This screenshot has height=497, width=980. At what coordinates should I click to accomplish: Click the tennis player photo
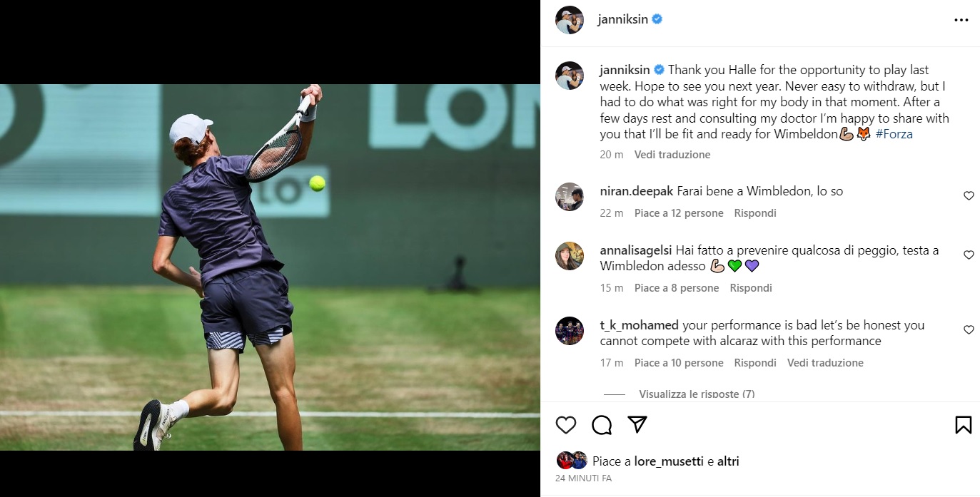270,267
